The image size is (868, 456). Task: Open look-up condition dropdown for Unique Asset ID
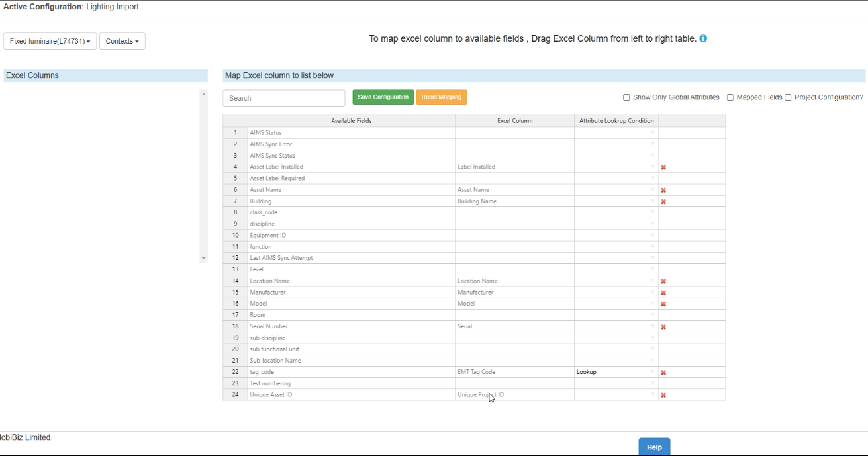click(652, 395)
